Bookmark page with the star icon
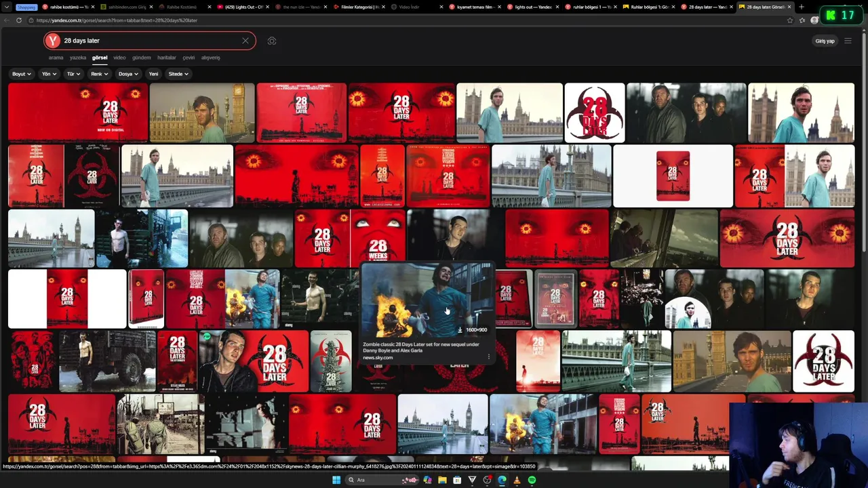Viewport: 868px width, 488px height. coord(790,20)
